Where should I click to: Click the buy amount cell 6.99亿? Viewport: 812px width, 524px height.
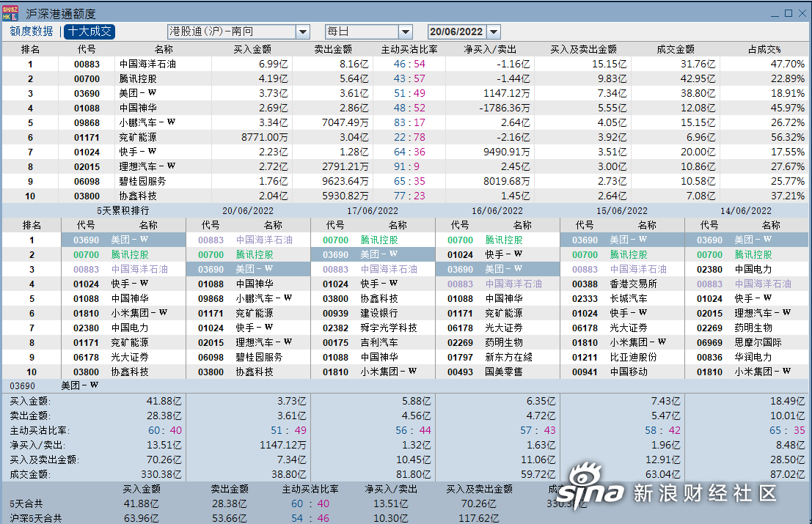[274, 64]
